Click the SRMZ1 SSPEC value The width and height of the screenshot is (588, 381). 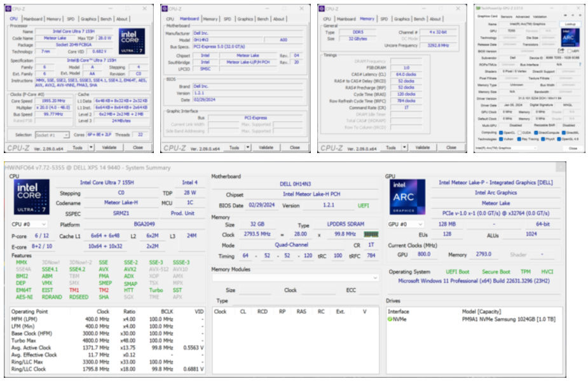point(121,213)
